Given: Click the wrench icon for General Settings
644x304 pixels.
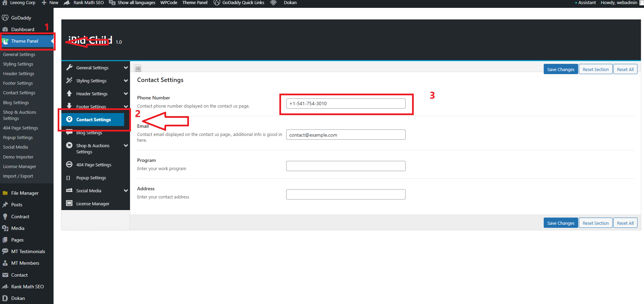Looking at the screenshot, I should [69, 68].
